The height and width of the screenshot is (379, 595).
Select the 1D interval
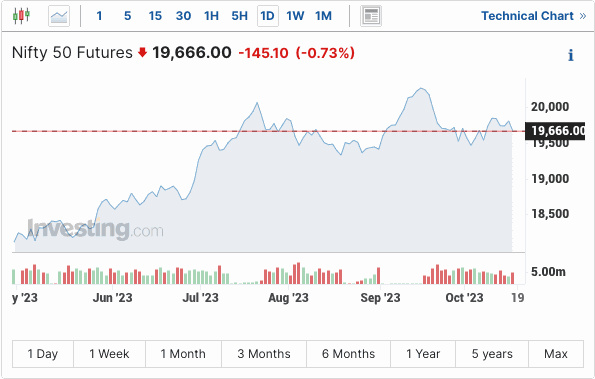[x=268, y=16]
